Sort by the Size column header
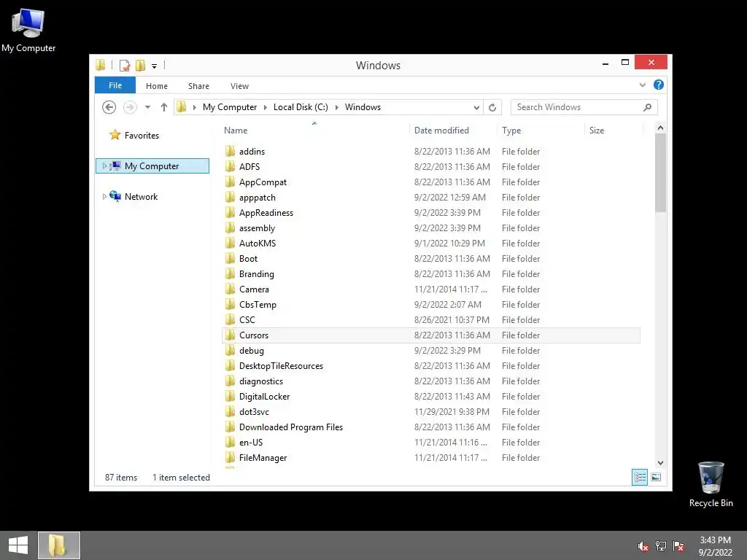This screenshot has width=747, height=560. (x=597, y=130)
